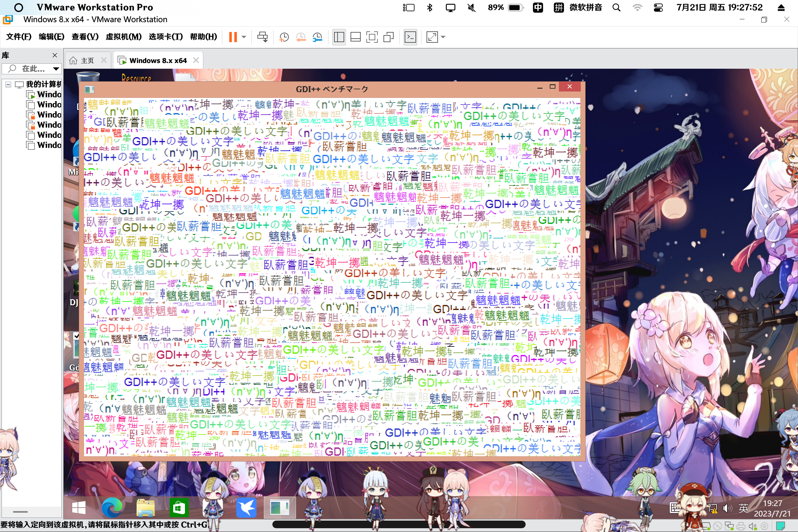Image resolution: width=798 pixels, height=532 pixels.
Task: Launch Microsoft Edge from guest taskbar
Action: point(111,508)
